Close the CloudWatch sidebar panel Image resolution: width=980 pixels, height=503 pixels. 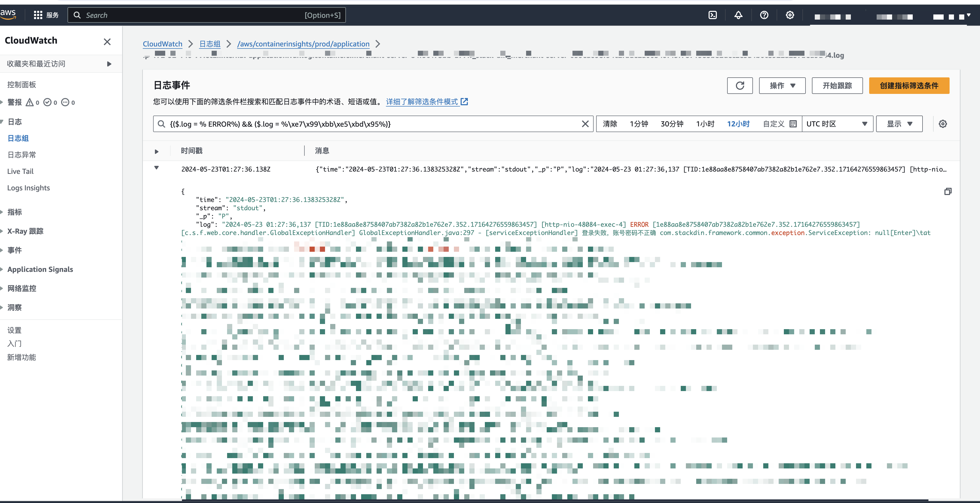[107, 42]
